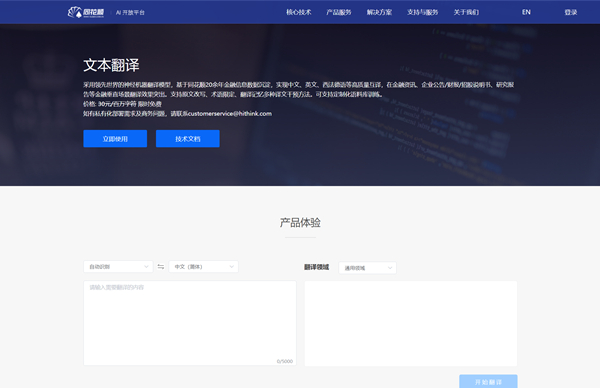600x388 pixels.
Task: Click the 立即使用 button
Action: coord(115,139)
